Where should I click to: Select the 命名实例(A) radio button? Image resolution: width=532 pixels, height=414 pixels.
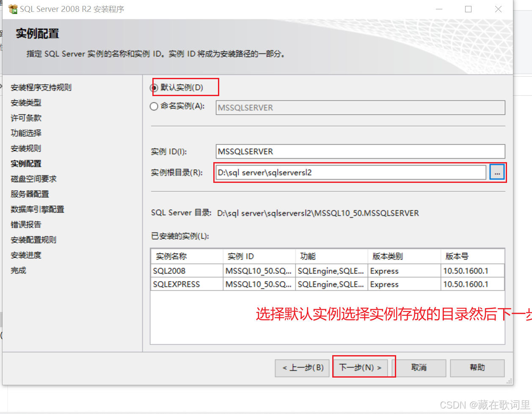154,106
